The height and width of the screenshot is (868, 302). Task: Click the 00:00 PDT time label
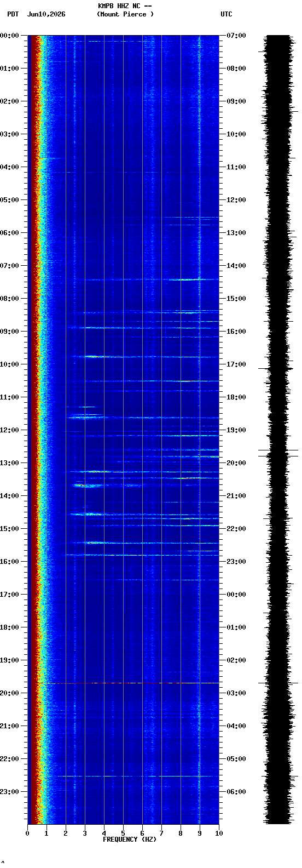[x=9, y=36]
